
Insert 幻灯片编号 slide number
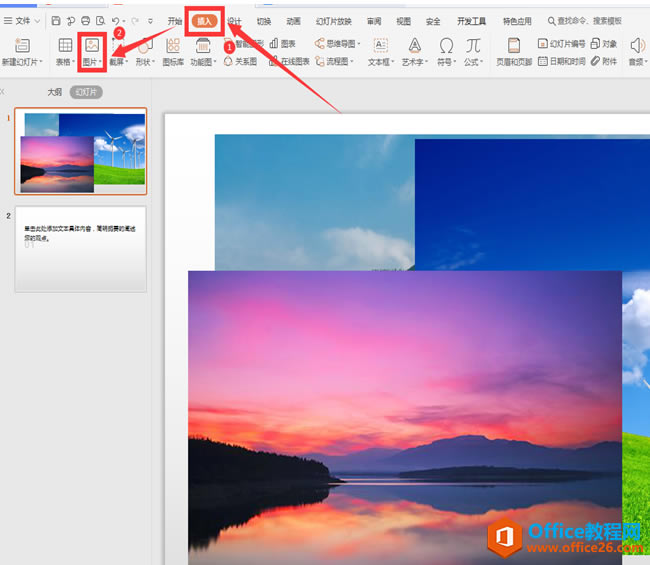point(562,44)
